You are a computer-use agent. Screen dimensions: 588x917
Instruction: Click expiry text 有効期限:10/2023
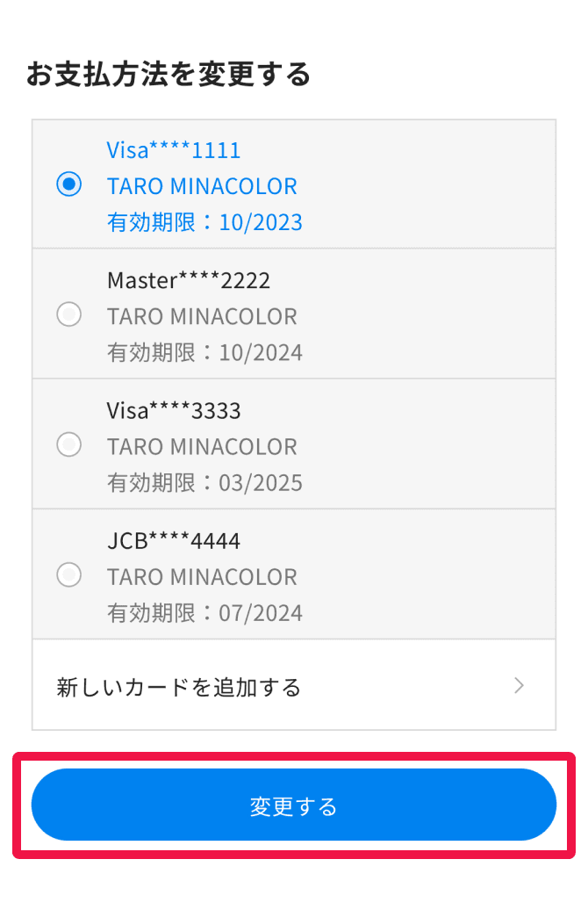pos(204,222)
